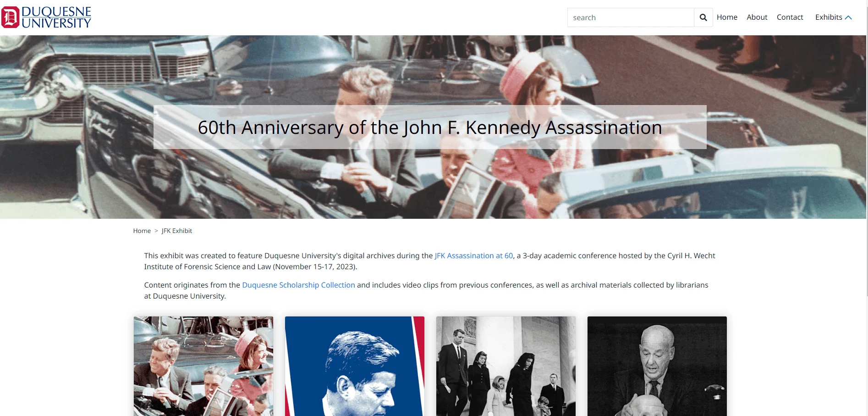868x416 pixels.
Task: Click the 60th Anniversary banner heading
Action: click(430, 128)
